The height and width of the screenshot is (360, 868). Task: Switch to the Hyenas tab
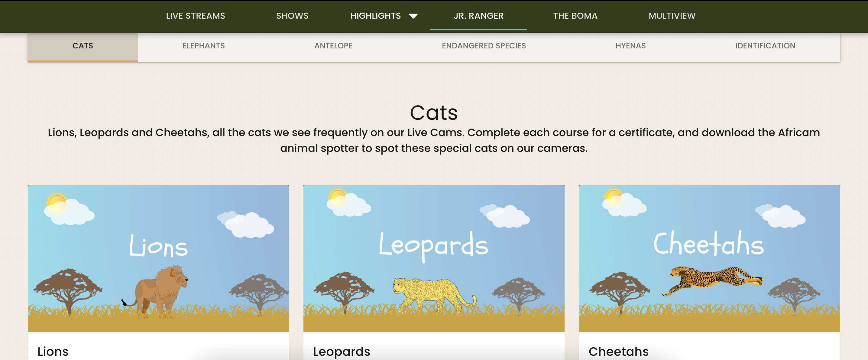630,46
